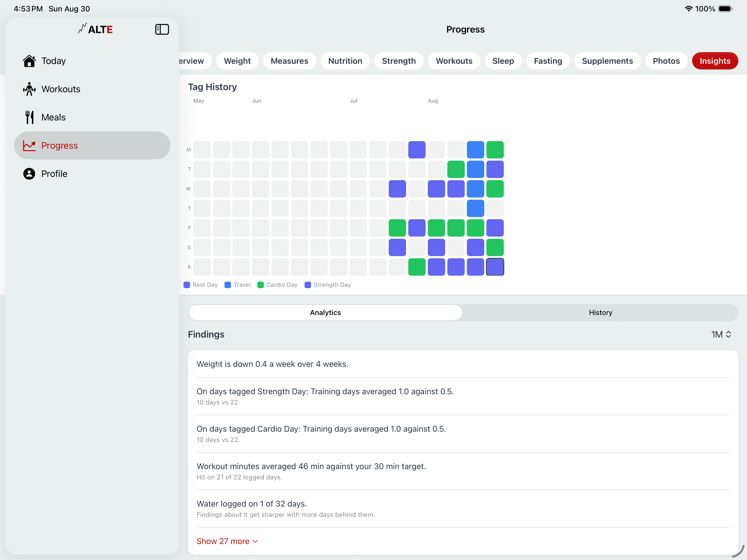Viewport: 747px width, 560px height.
Task: Click the Today house icon
Action: pos(29,61)
